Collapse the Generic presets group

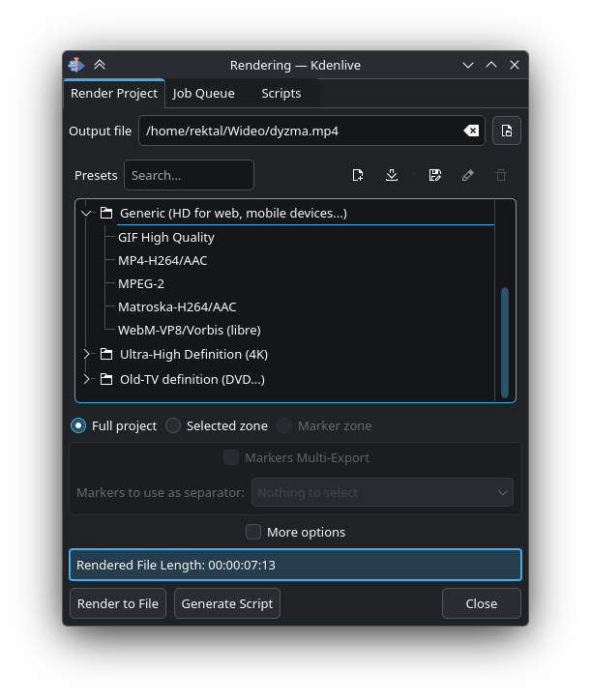[x=86, y=213]
